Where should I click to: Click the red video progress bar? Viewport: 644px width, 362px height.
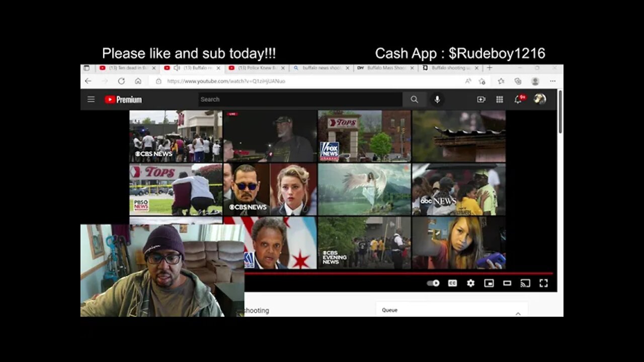pos(398,274)
